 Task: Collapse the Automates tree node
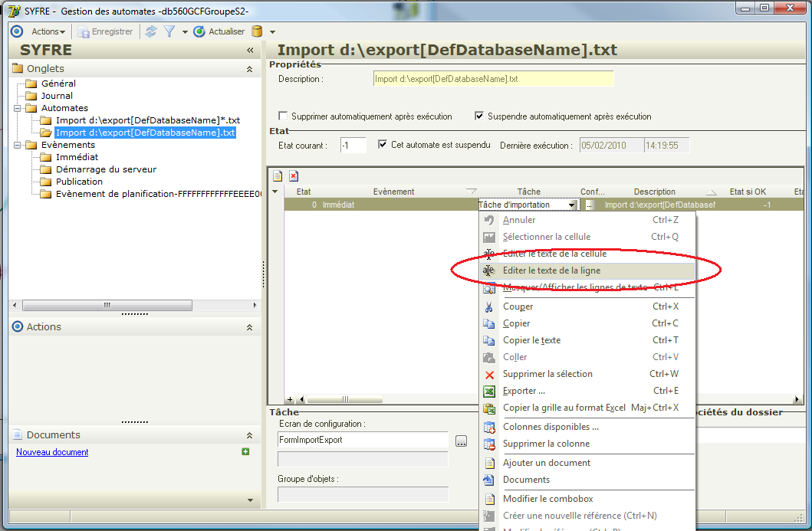[x=17, y=108]
